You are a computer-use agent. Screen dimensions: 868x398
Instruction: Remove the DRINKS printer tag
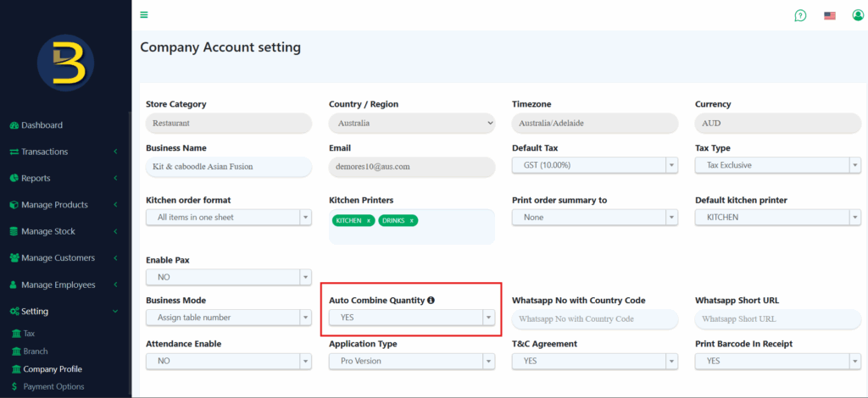(x=412, y=220)
